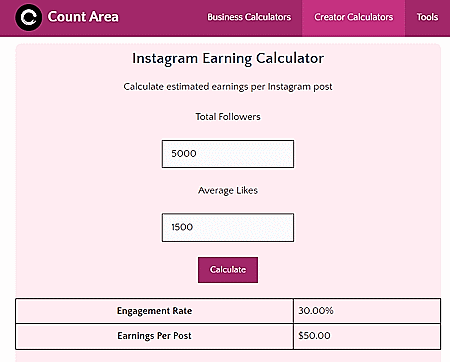Open the Tools menu

point(427,17)
